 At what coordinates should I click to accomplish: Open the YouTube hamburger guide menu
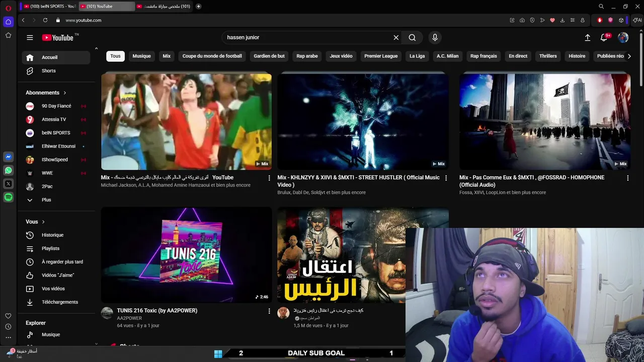point(30,37)
